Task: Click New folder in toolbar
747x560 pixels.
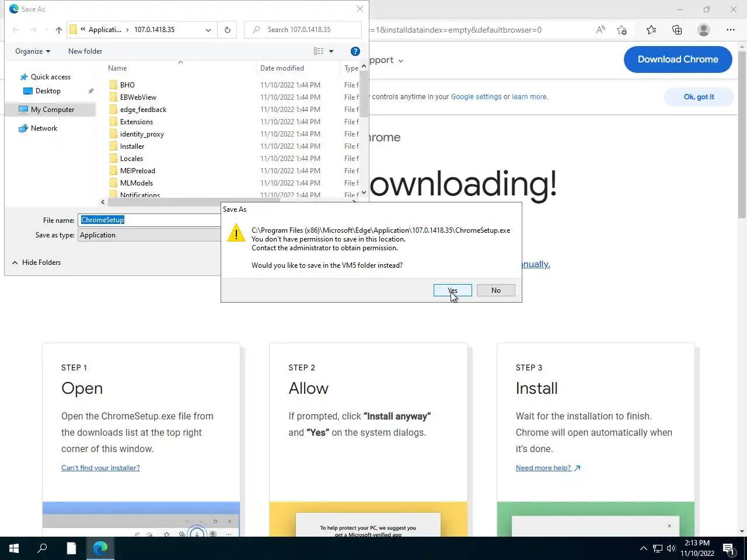Action: [85, 51]
